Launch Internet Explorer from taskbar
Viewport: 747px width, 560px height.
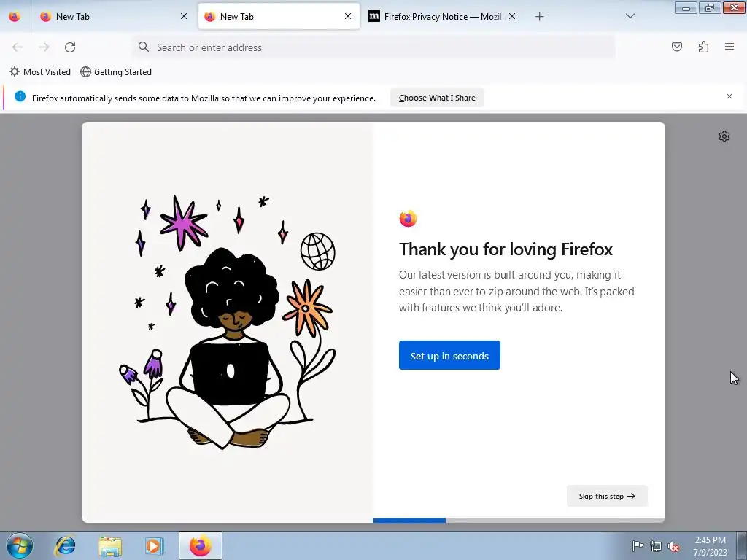pos(65,545)
